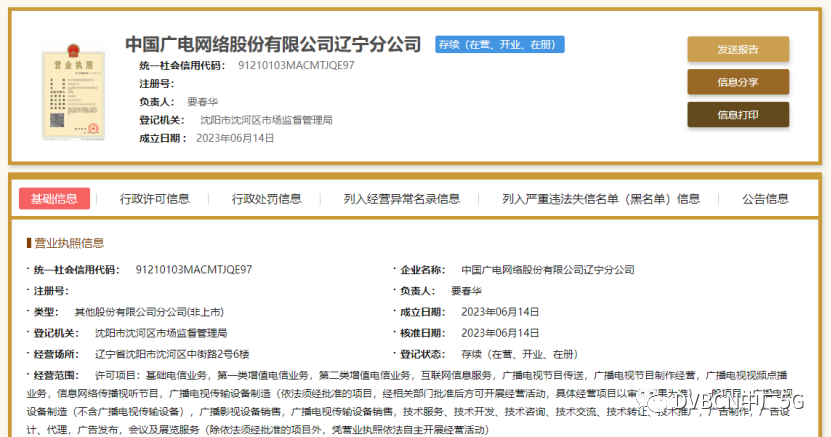
Task: Click the 注册号 label in the header
Action: point(157,84)
